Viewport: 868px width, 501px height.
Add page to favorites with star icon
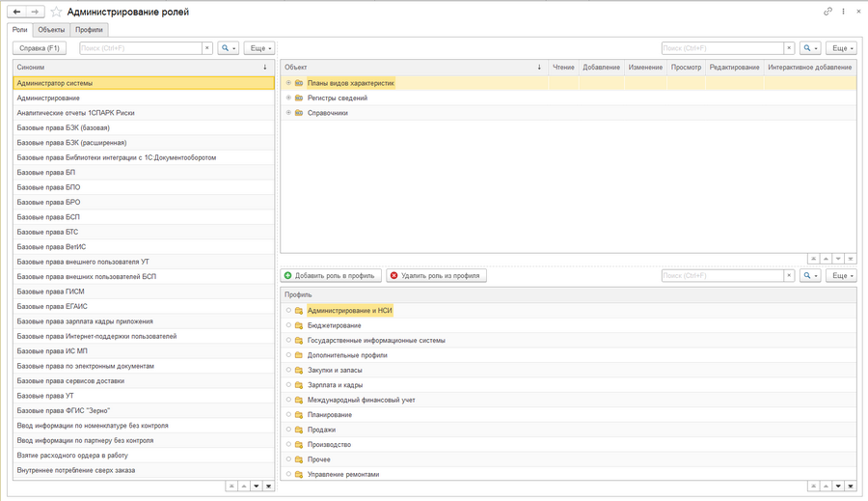pos(56,12)
